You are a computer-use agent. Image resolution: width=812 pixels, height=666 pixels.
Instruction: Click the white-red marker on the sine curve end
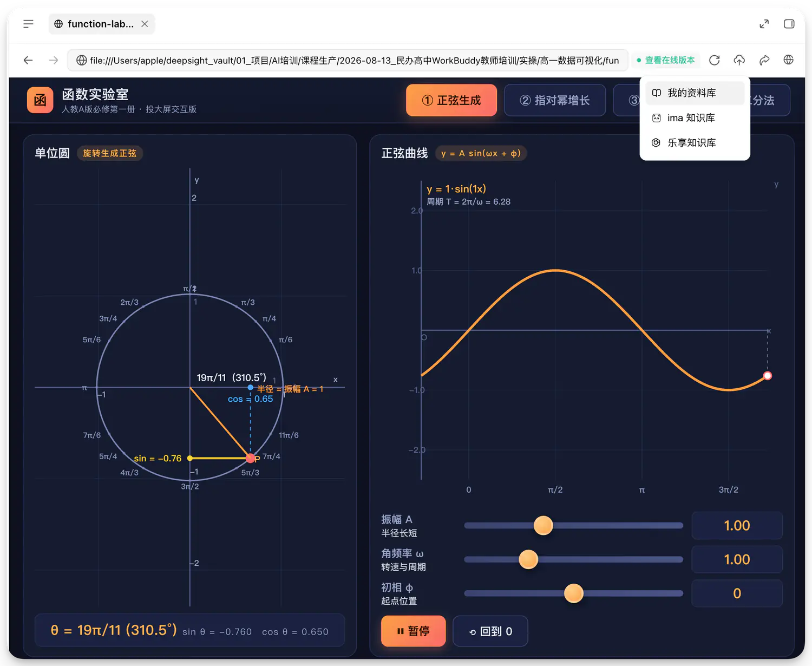767,376
